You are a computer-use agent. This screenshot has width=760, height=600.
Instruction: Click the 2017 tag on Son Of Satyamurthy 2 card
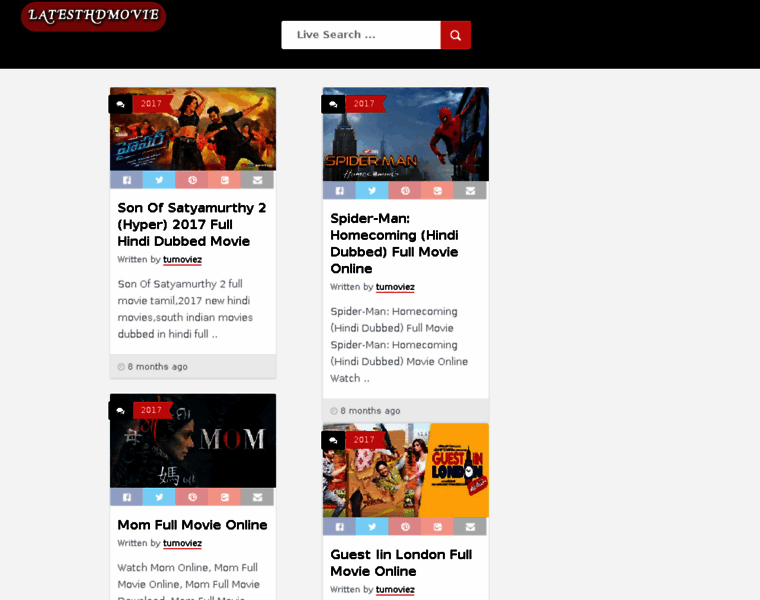pyautogui.click(x=151, y=104)
